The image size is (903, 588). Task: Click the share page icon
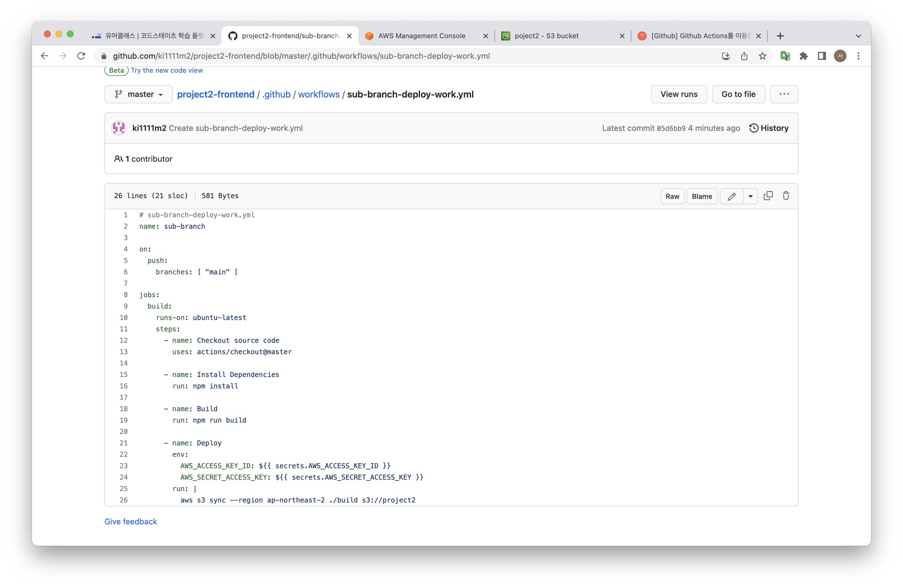tap(744, 56)
